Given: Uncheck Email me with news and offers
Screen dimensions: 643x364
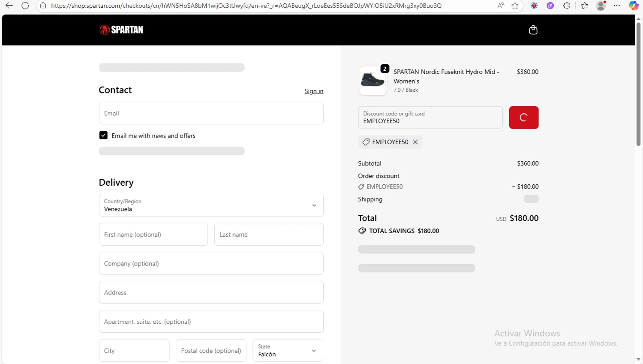Looking at the screenshot, I should (103, 135).
